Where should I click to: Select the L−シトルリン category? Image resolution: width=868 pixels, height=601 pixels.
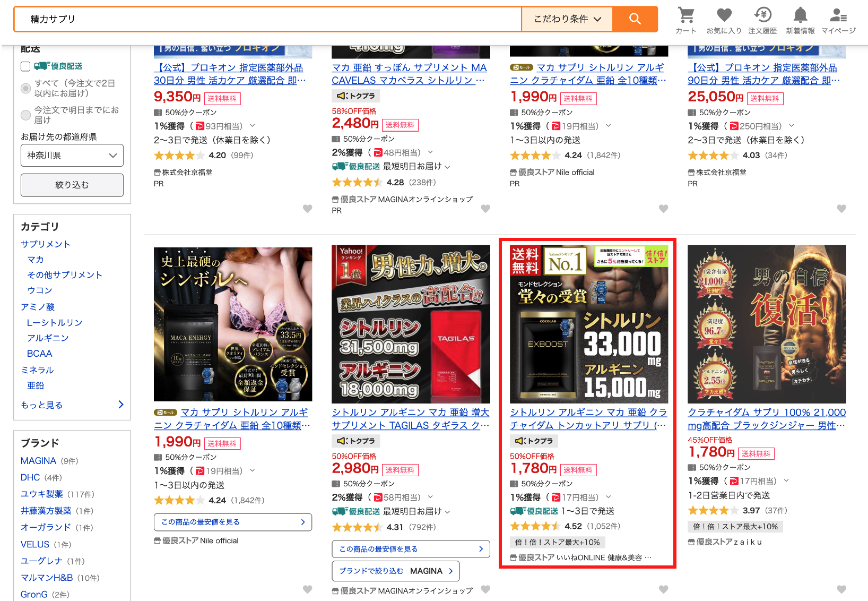click(55, 323)
